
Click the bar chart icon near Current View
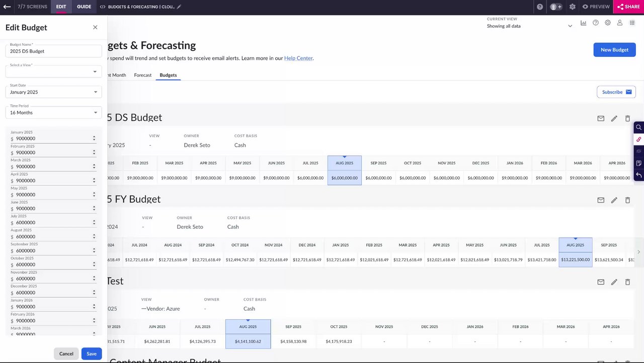click(584, 23)
